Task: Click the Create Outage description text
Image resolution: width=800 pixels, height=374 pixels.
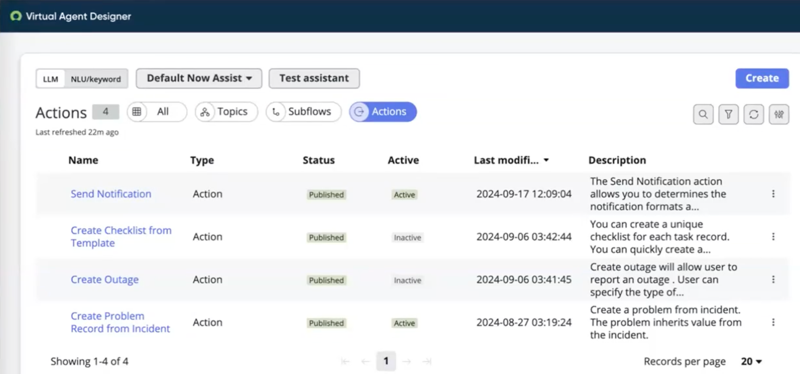Action: tap(664, 280)
